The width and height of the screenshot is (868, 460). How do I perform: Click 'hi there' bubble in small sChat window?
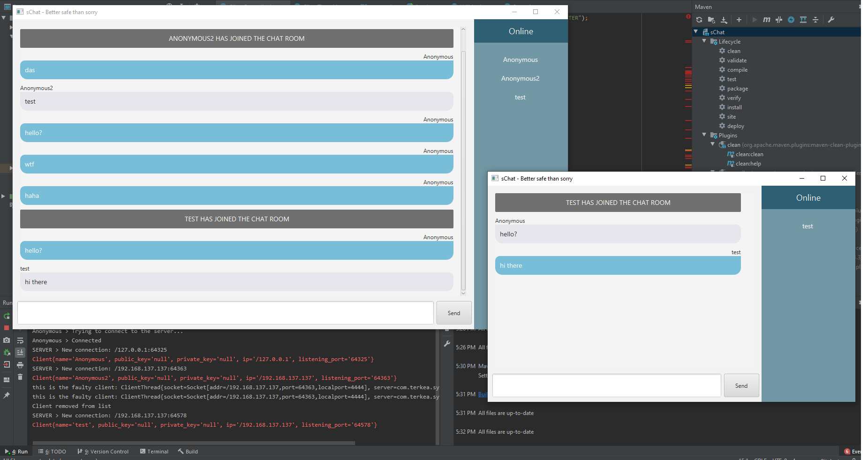click(x=618, y=265)
